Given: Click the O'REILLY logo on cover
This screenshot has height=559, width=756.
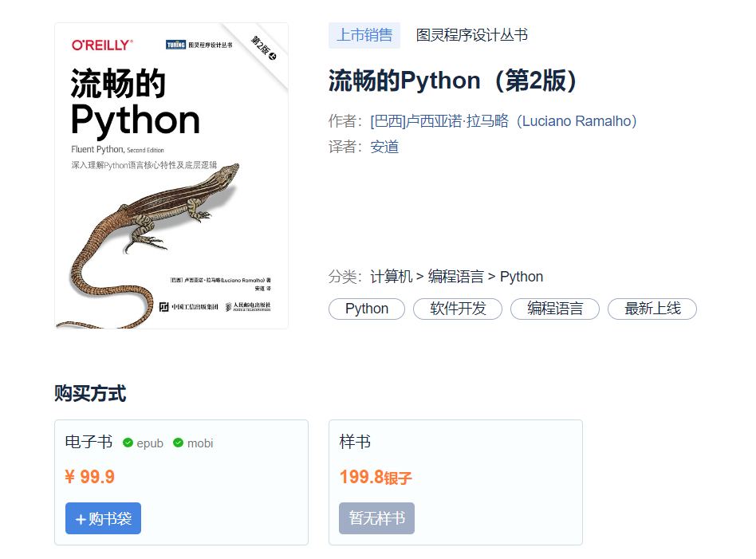Looking at the screenshot, I should coord(102,45).
